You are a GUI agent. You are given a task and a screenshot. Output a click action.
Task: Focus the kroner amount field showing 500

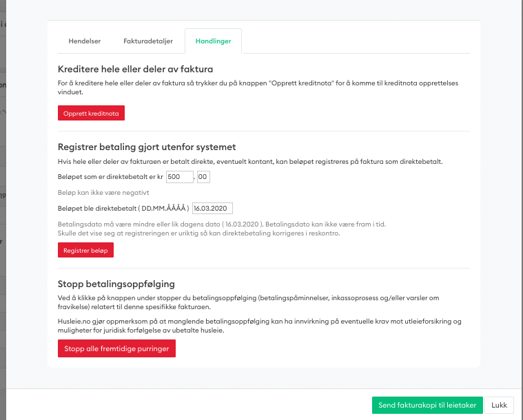tap(179, 177)
